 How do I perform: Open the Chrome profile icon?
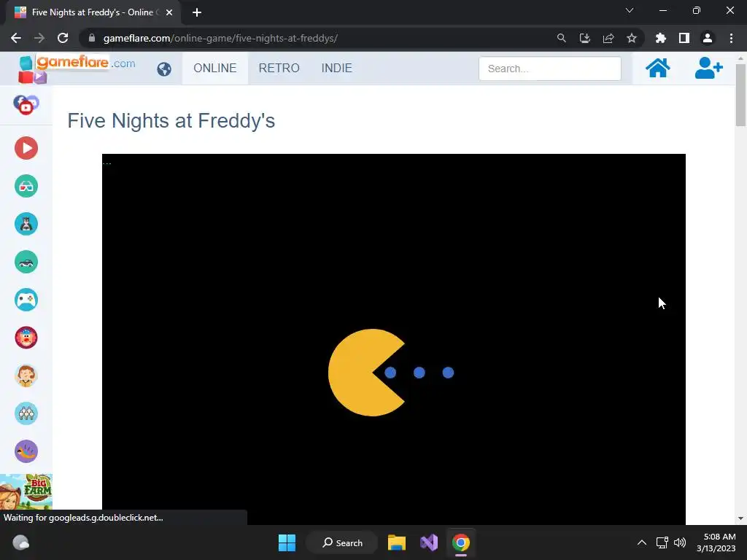pyautogui.click(x=707, y=38)
